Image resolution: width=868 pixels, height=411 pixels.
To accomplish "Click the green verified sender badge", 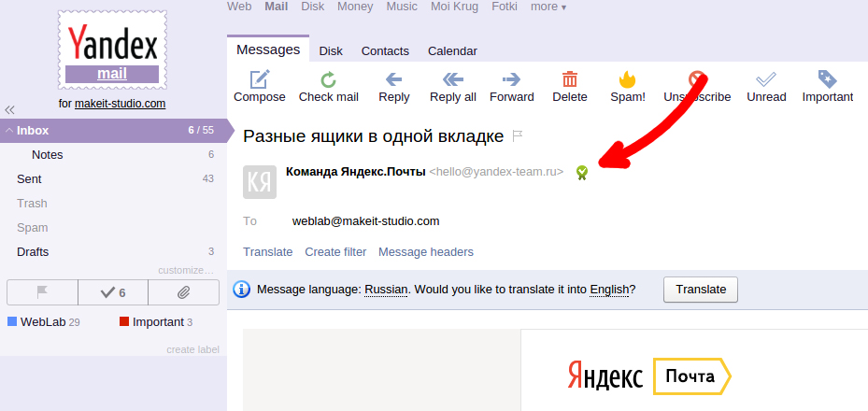I will click(582, 173).
